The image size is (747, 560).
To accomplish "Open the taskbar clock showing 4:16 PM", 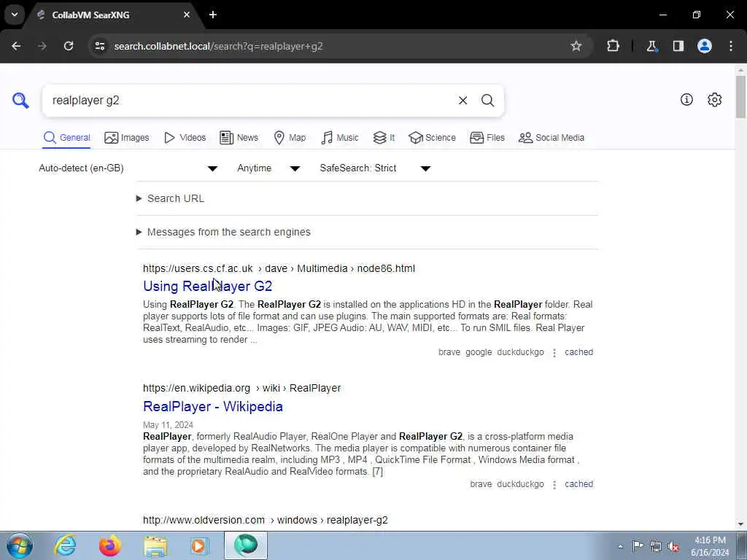I will (710, 546).
